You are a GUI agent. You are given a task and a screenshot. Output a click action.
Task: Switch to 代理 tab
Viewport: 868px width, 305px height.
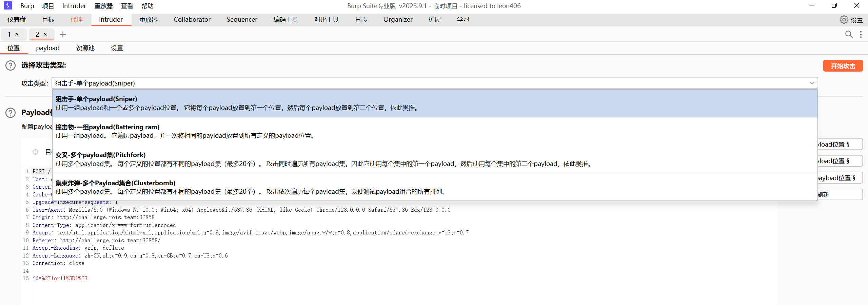[76, 19]
